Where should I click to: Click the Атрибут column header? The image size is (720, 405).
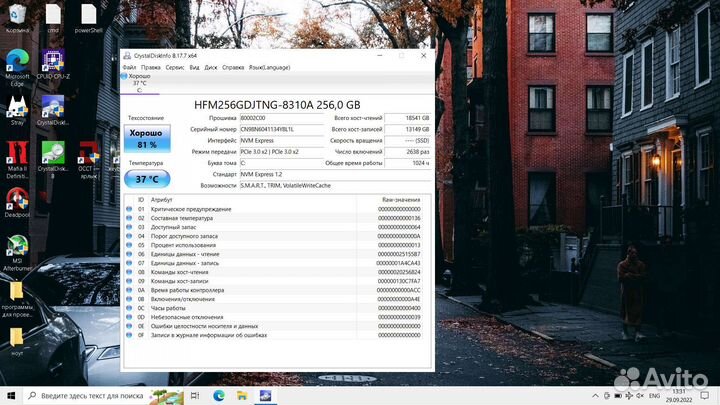click(x=162, y=200)
